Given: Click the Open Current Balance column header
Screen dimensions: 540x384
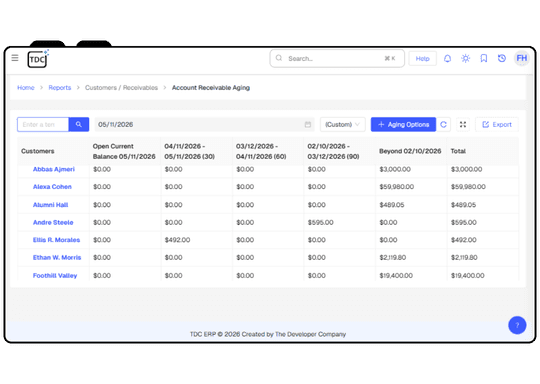Looking at the screenshot, I should [124, 151].
